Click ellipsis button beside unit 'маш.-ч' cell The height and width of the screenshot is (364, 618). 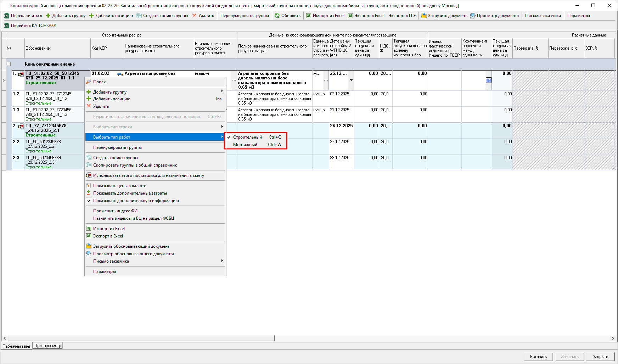234,80
